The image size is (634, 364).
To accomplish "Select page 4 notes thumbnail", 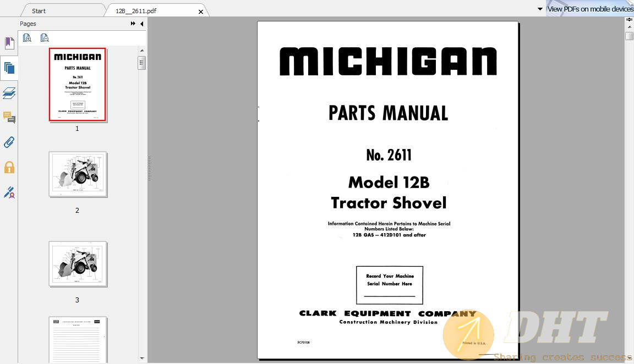I will click(x=78, y=339).
